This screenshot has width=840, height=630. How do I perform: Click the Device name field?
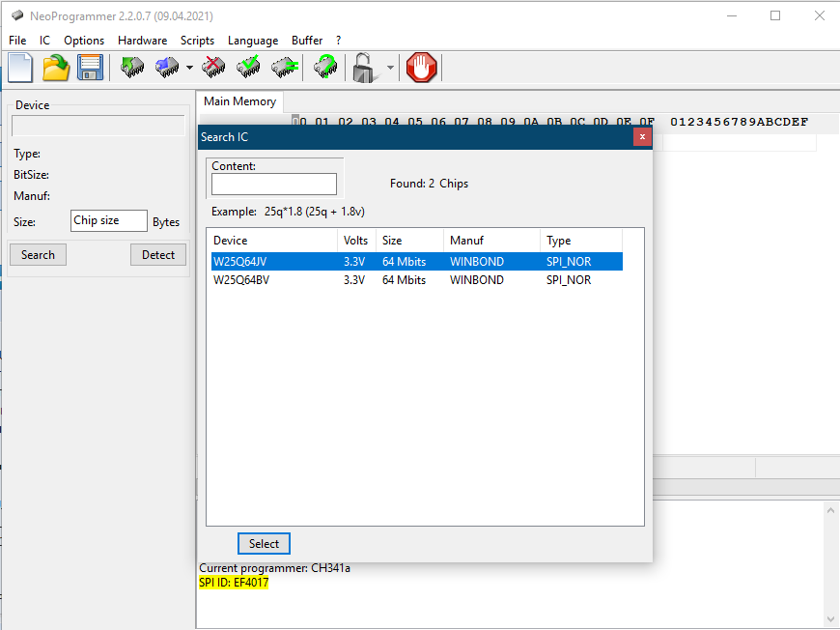point(98,126)
